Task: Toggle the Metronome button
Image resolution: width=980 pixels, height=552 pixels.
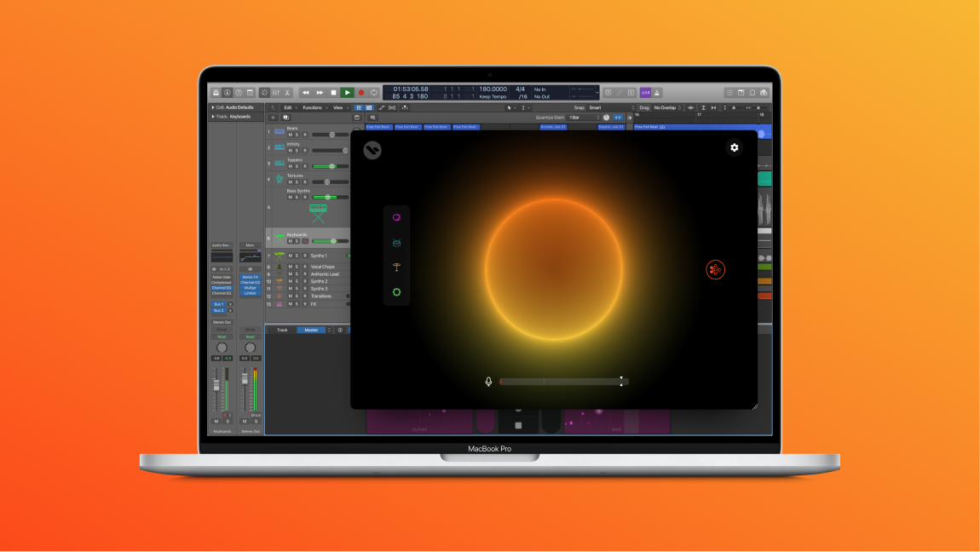Action: 657,92
